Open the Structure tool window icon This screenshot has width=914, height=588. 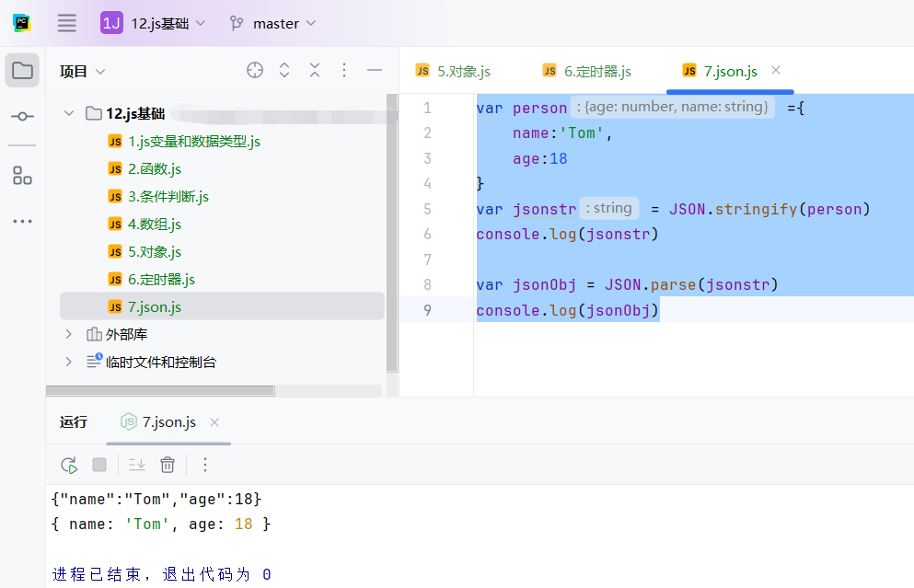pyautogui.click(x=22, y=176)
